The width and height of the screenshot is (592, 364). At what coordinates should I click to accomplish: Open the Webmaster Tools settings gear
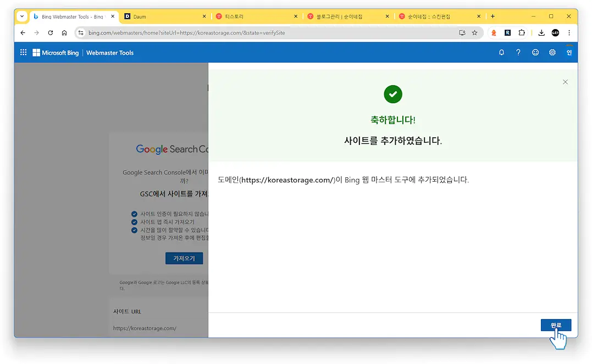552,52
